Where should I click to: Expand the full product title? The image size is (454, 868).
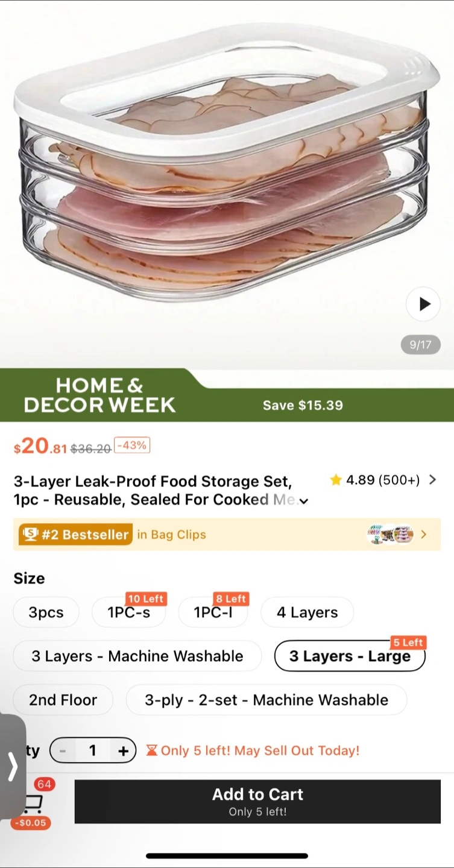pyautogui.click(x=304, y=501)
